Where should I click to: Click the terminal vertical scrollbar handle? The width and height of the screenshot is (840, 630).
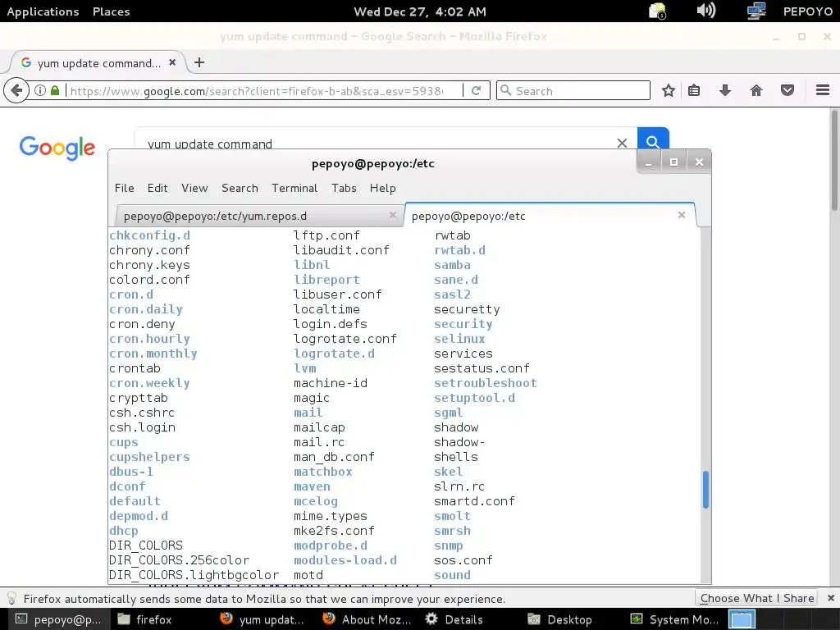coord(705,489)
